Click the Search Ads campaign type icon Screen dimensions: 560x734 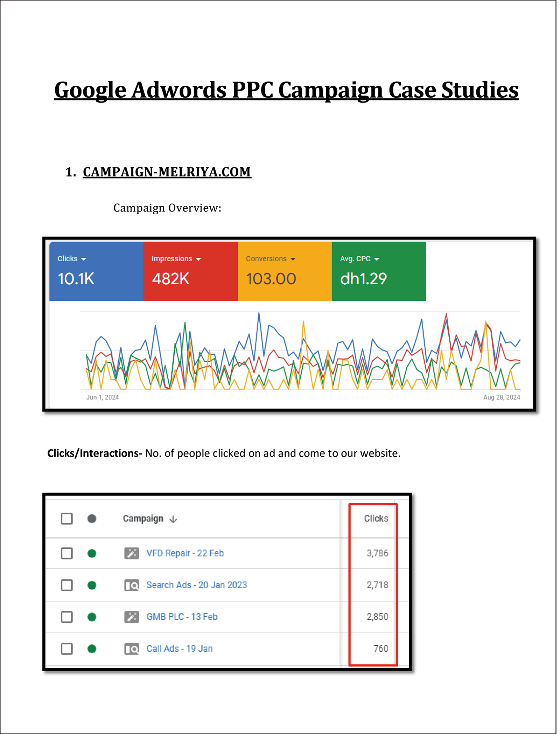click(x=132, y=585)
